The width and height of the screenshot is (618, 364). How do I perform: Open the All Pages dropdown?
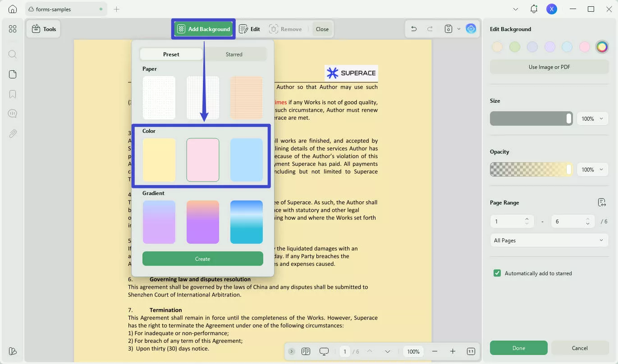(549, 240)
